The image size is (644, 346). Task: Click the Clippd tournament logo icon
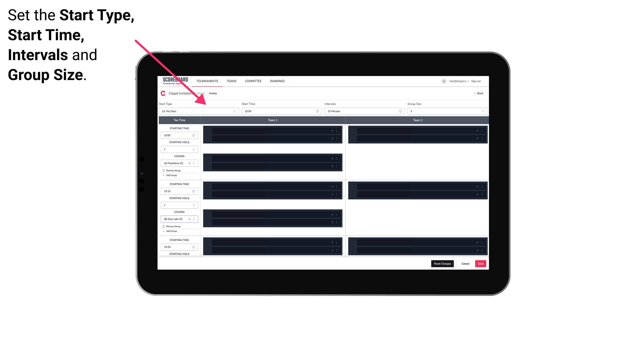163,93
